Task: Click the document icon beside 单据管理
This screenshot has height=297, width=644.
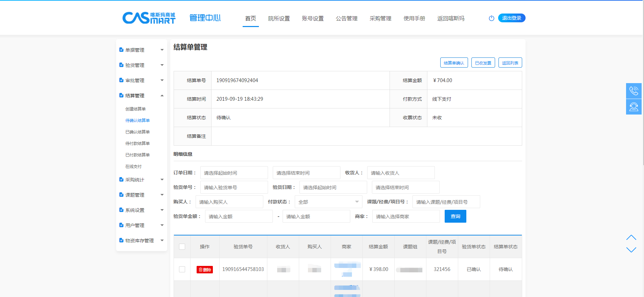Action: (121, 50)
